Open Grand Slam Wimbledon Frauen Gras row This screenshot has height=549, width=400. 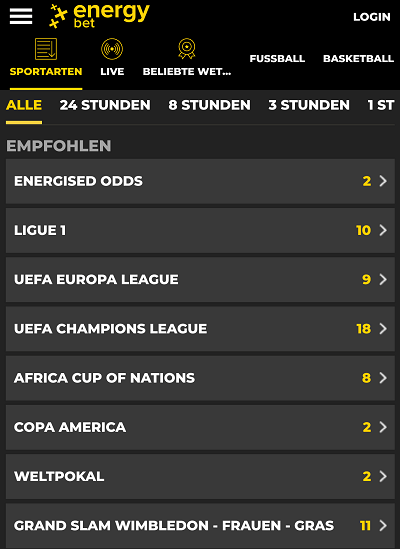pos(200,526)
